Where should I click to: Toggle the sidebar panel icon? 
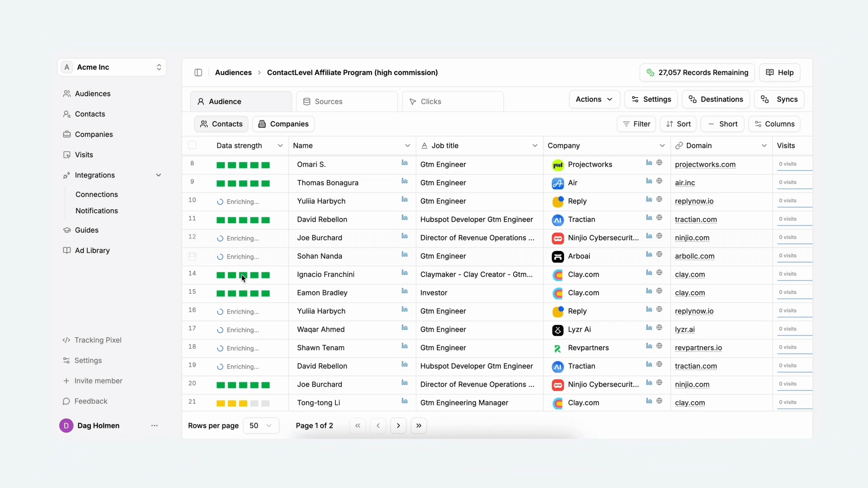(198, 73)
